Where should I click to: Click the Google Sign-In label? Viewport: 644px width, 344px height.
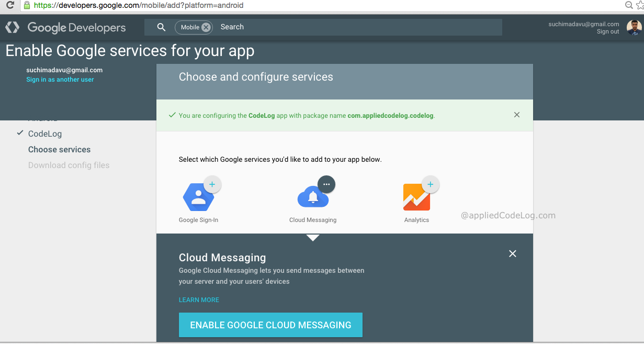click(x=198, y=220)
